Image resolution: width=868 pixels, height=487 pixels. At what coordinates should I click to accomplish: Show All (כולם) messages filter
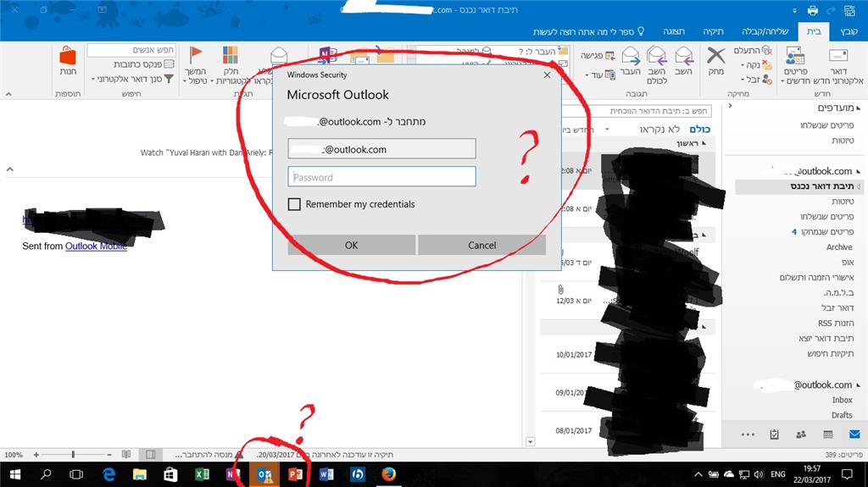[699, 129]
